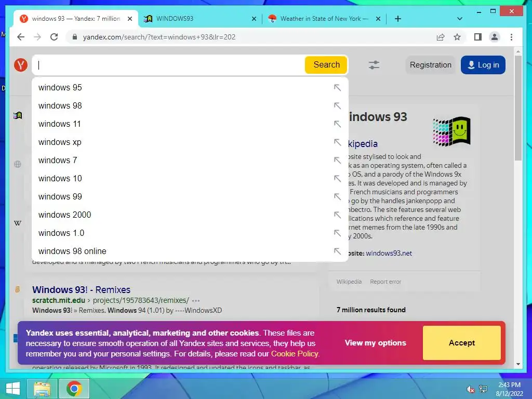Open the Registration page
Screen dimensions: 532x399
tap(430, 65)
